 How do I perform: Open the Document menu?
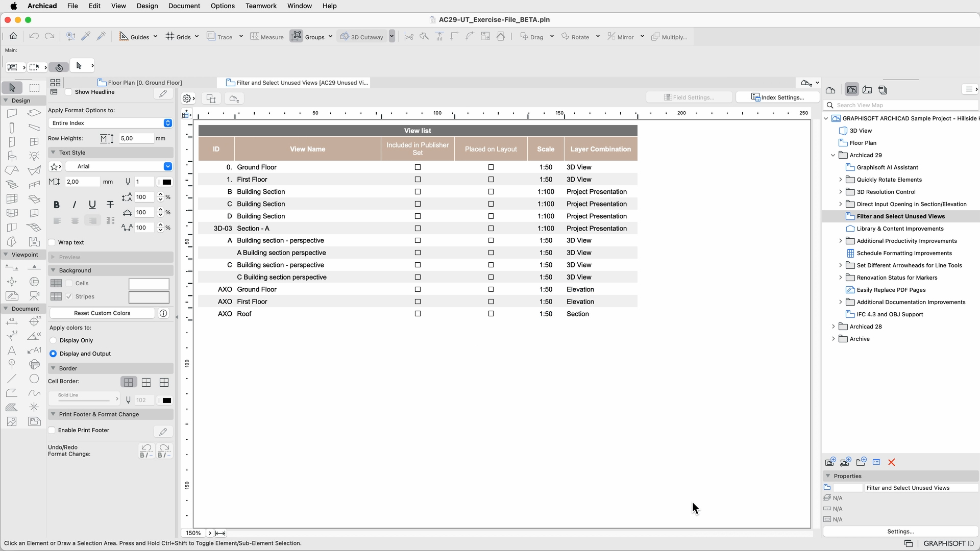click(184, 6)
